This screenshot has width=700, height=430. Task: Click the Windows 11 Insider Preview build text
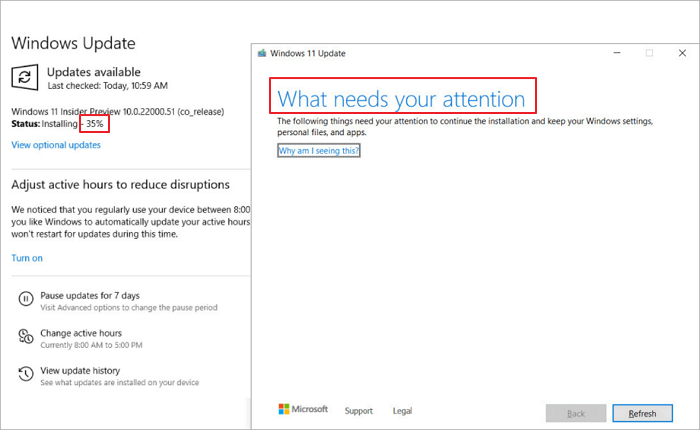(x=118, y=112)
